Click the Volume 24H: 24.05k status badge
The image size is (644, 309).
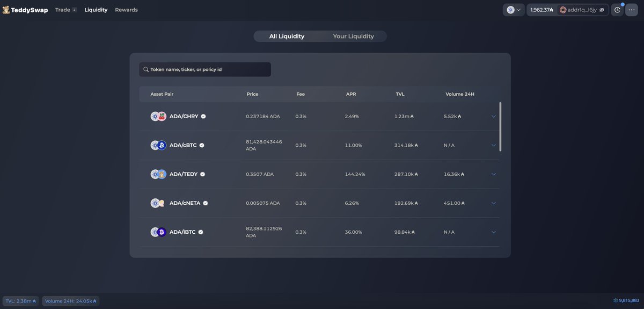click(71, 301)
